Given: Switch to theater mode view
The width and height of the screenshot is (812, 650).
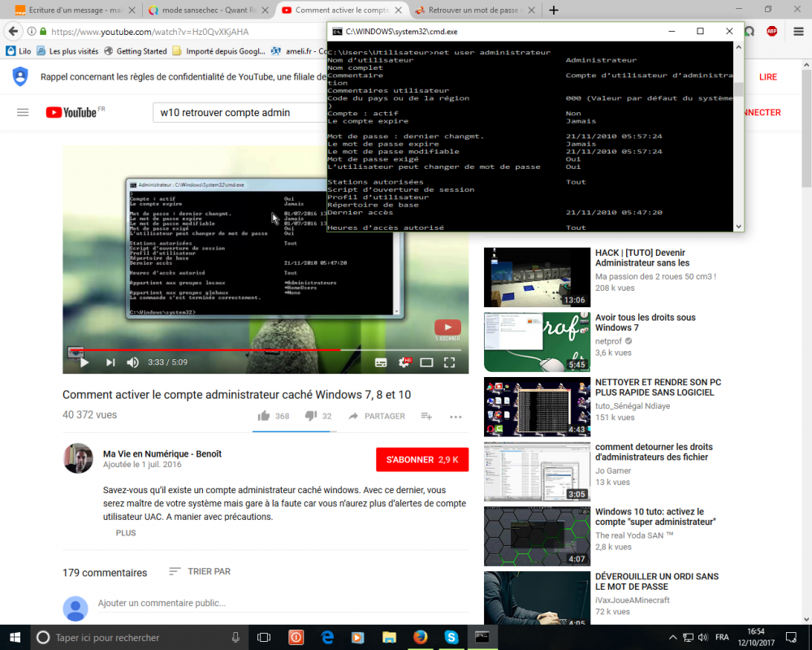Looking at the screenshot, I should (426, 363).
